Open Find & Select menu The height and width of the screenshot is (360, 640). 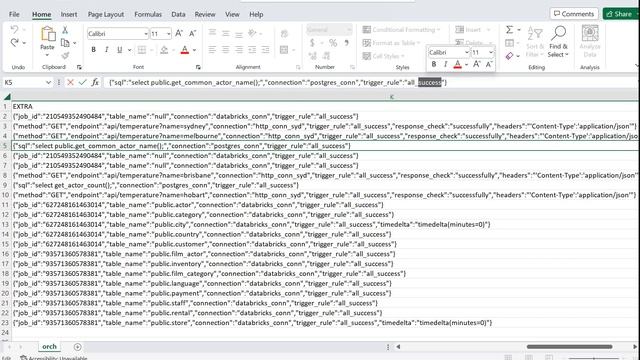point(558,42)
